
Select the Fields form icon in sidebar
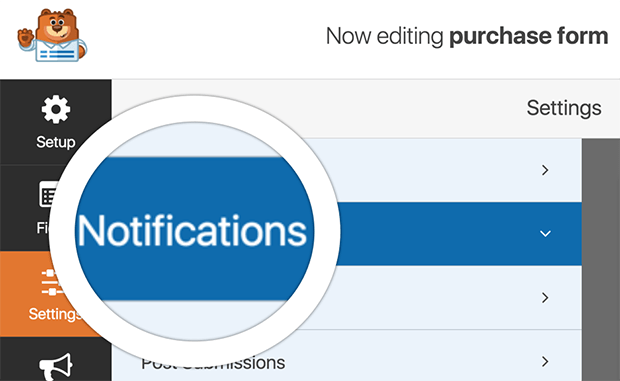pos(49,194)
